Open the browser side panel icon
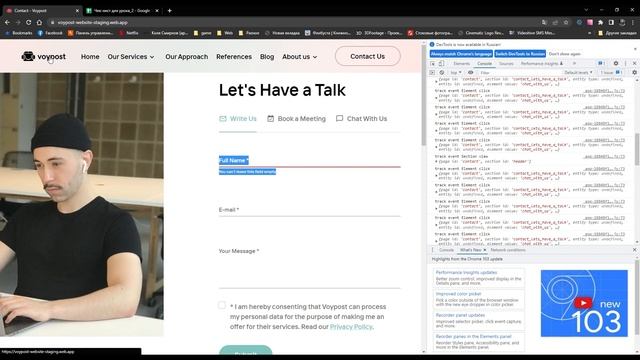The height and width of the screenshot is (360, 640). 611,22
